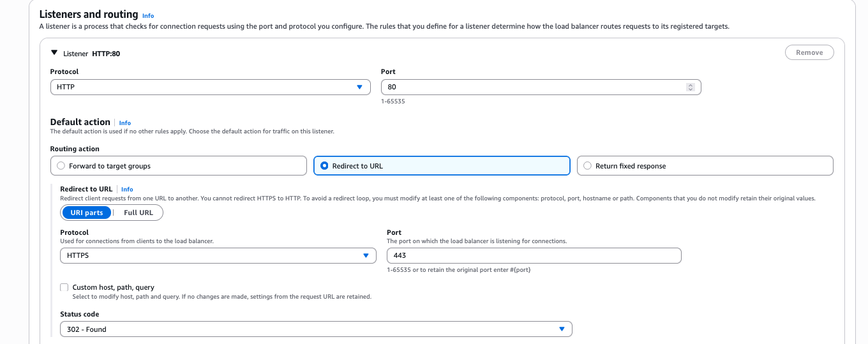The height and width of the screenshot is (344, 868).
Task: Open Info link next to Redirect to URL
Action: (x=127, y=190)
